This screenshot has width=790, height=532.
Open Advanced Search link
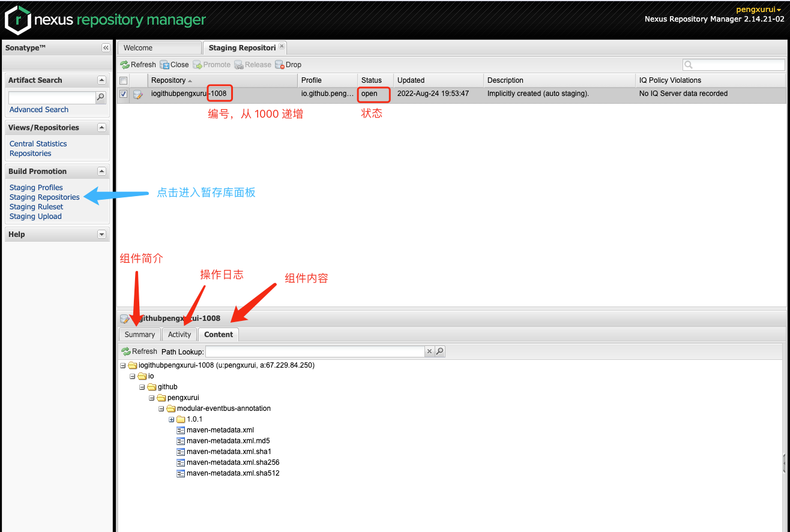pyautogui.click(x=39, y=110)
